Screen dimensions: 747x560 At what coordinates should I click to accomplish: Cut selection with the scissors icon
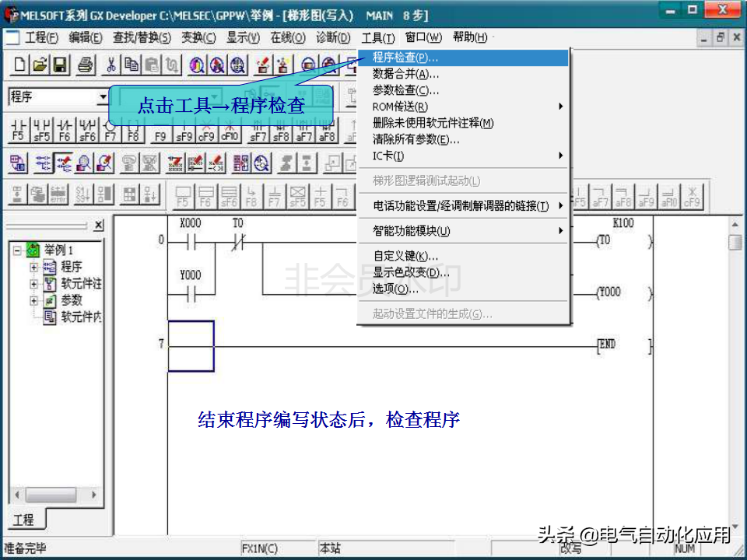click(111, 65)
